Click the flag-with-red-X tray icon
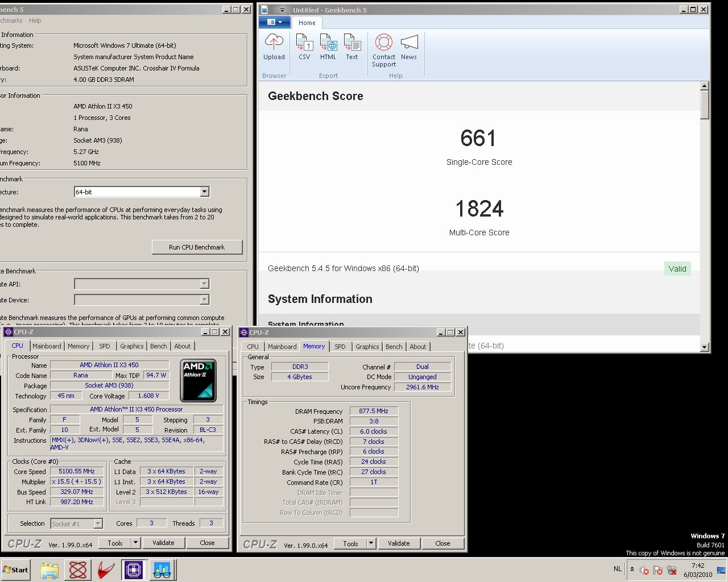Viewport: 728px width, 582px height. click(x=657, y=570)
